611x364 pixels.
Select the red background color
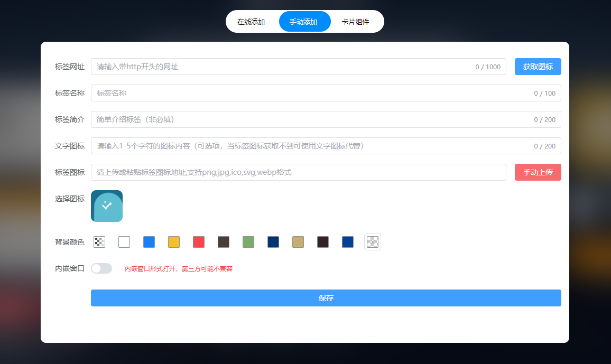click(x=198, y=241)
